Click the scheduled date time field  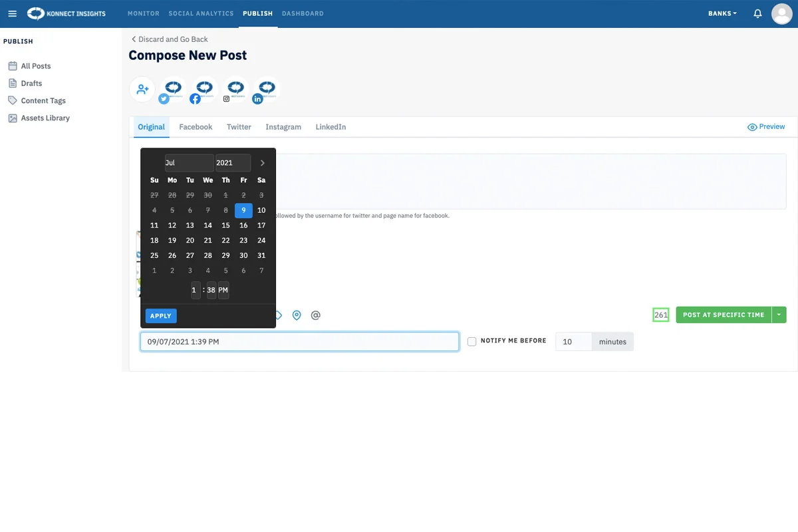[299, 342]
